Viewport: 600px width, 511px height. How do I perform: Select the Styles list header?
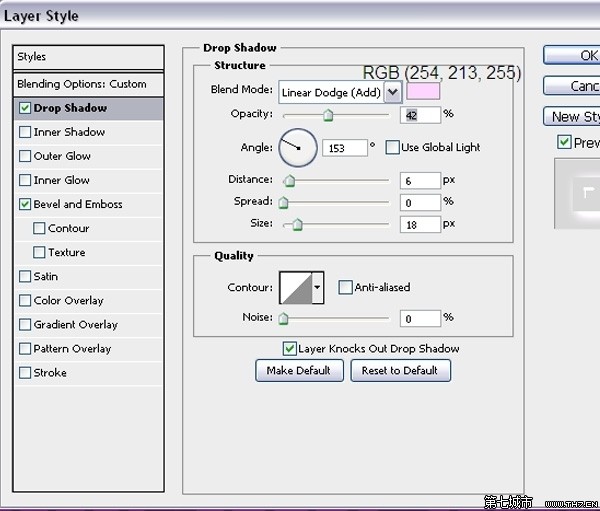click(88, 57)
